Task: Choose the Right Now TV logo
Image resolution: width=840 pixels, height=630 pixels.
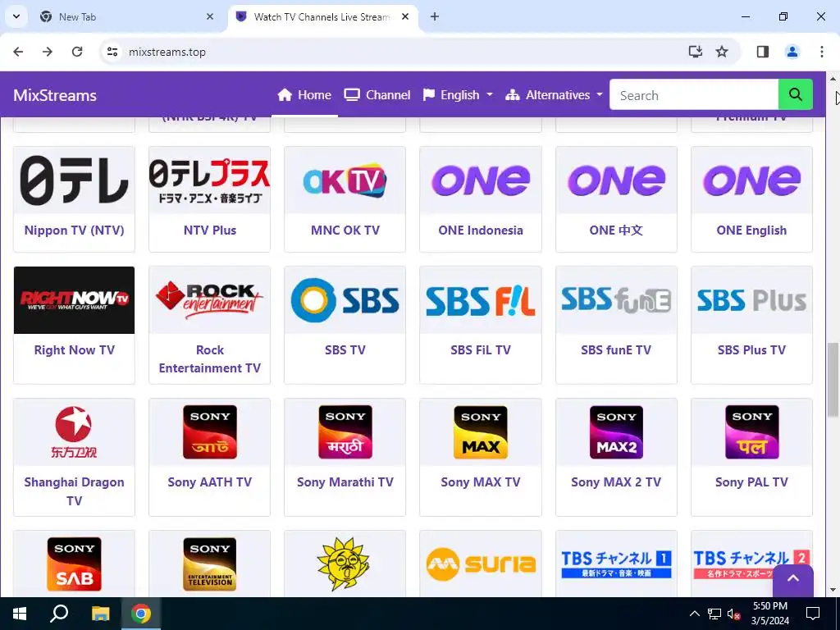Action: (74, 300)
